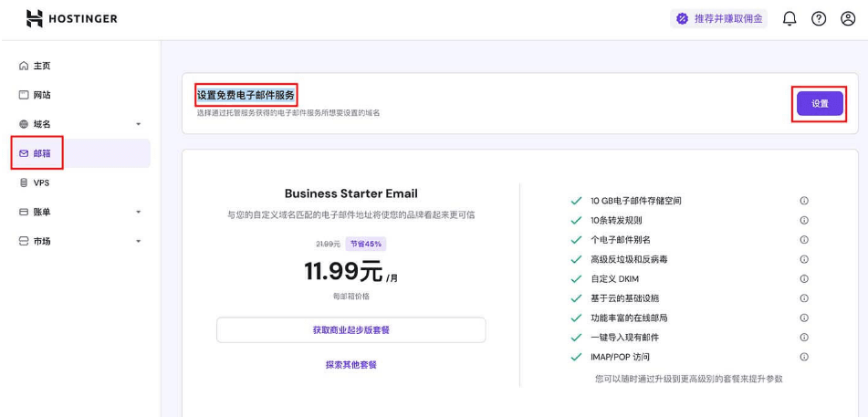Viewport: 868px width, 417px height.
Task: Click info icon beside 10 GB电子邮件存储空间
Action: [804, 201]
